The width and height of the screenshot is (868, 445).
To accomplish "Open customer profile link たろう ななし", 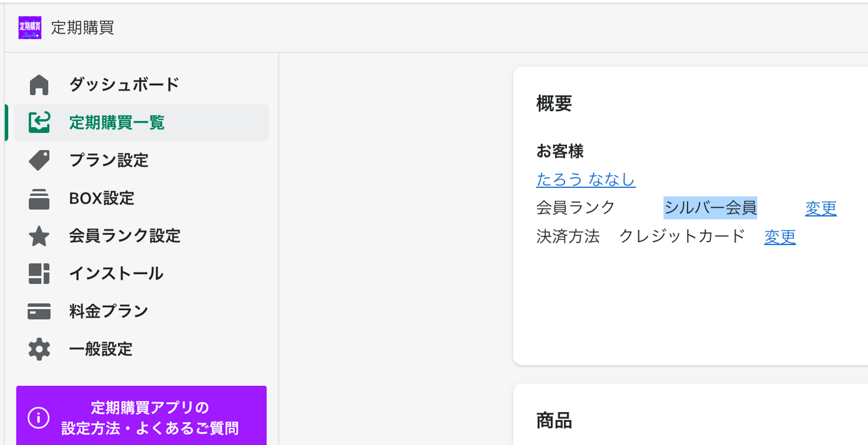I will pyautogui.click(x=585, y=179).
